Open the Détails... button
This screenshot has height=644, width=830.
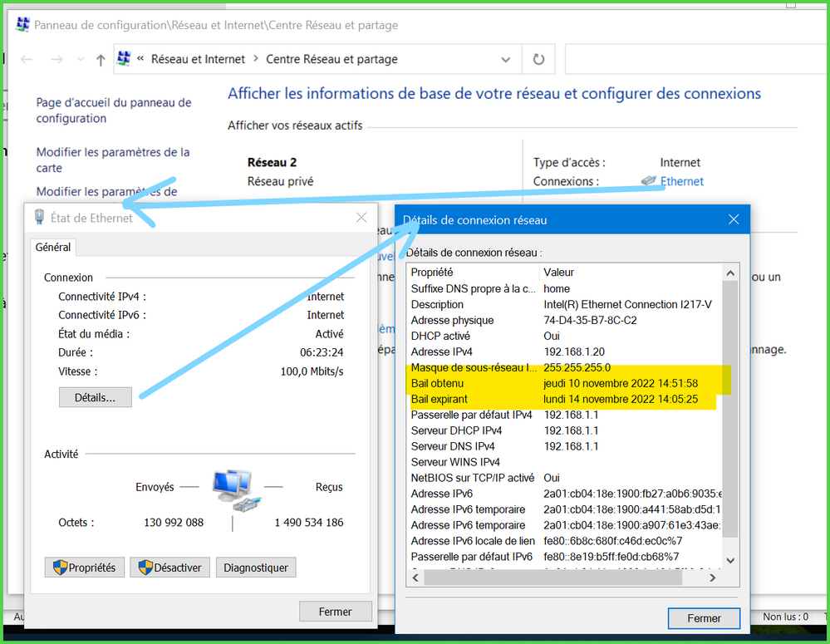(x=96, y=397)
